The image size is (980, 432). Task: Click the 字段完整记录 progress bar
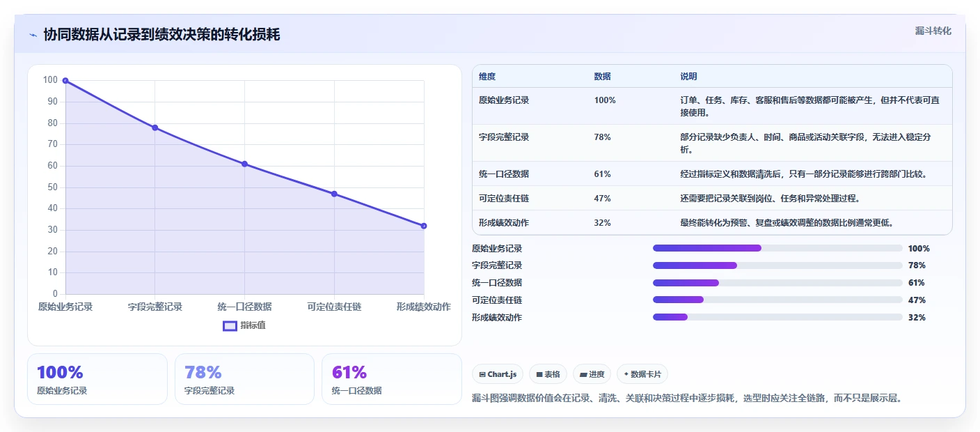pyautogui.click(x=777, y=265)
